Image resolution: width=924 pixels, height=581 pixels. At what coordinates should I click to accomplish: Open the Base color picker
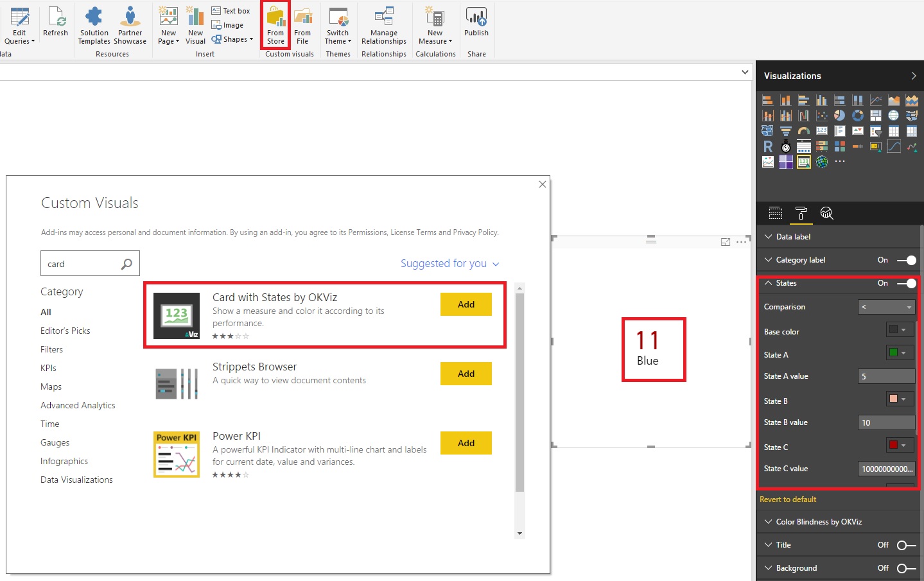pyautogui.click(x=900, y=329)
